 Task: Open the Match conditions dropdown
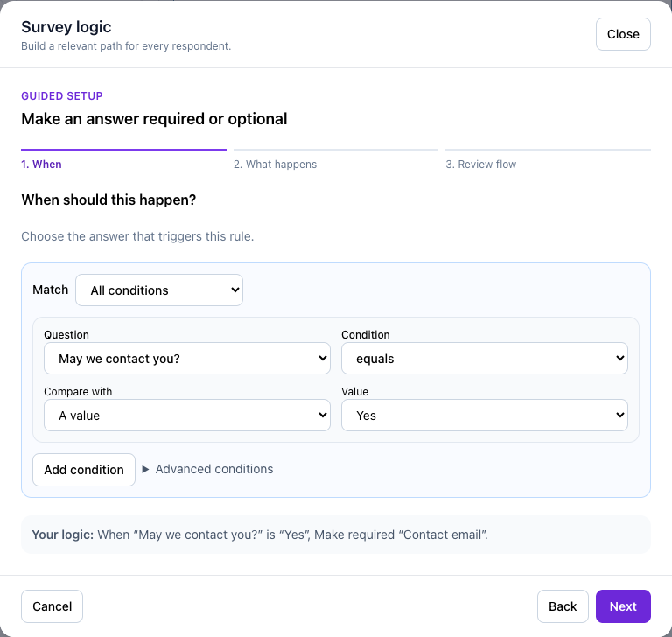[x=159, y=290]
